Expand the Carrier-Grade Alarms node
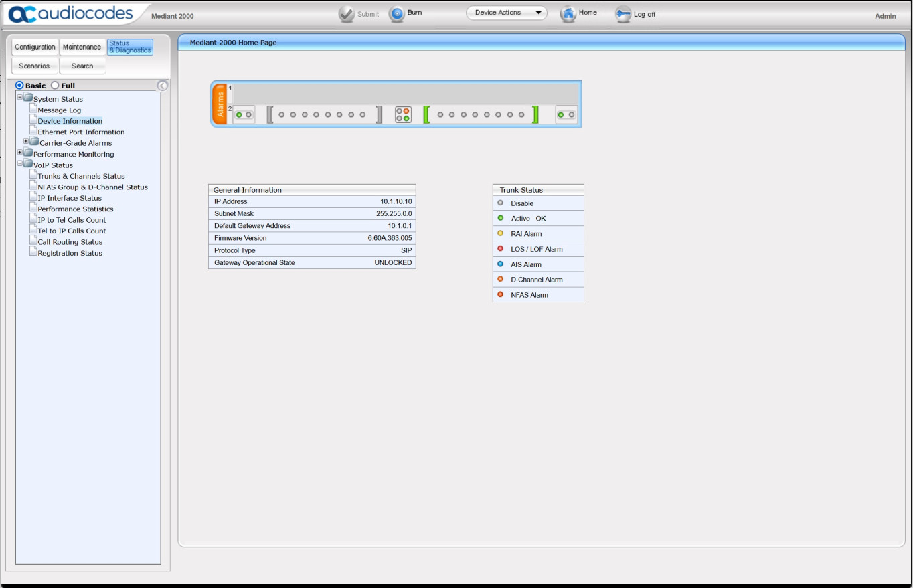 26,142
